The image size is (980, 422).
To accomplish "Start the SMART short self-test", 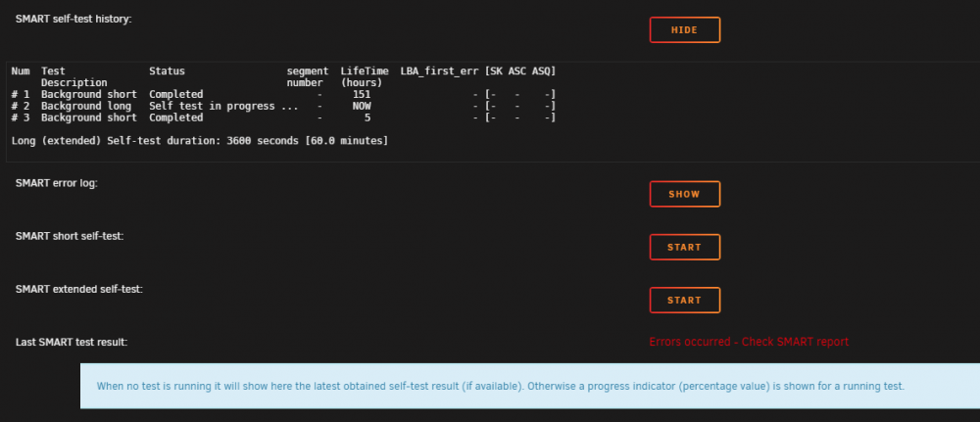I will 684,247.
